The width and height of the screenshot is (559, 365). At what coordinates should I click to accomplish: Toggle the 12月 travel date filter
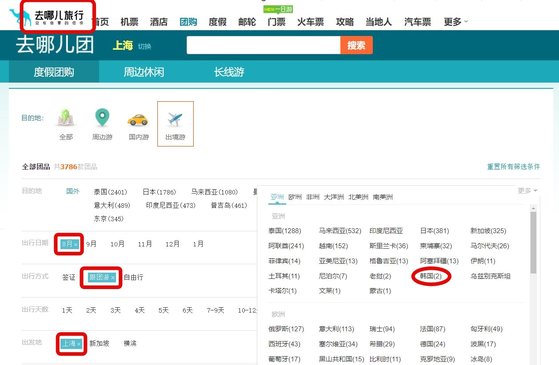point(172,244)
